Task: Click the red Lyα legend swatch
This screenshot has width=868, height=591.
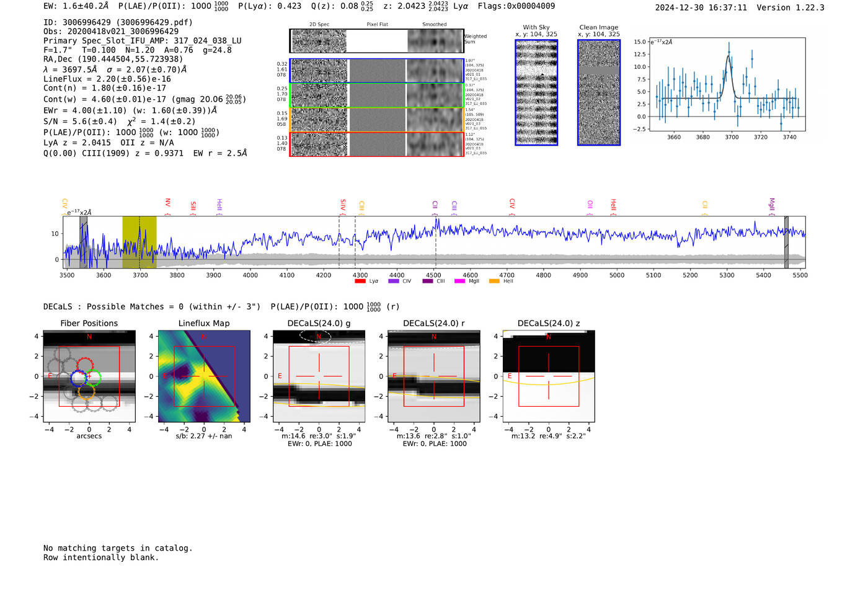Action: click(x=360, y=281)
